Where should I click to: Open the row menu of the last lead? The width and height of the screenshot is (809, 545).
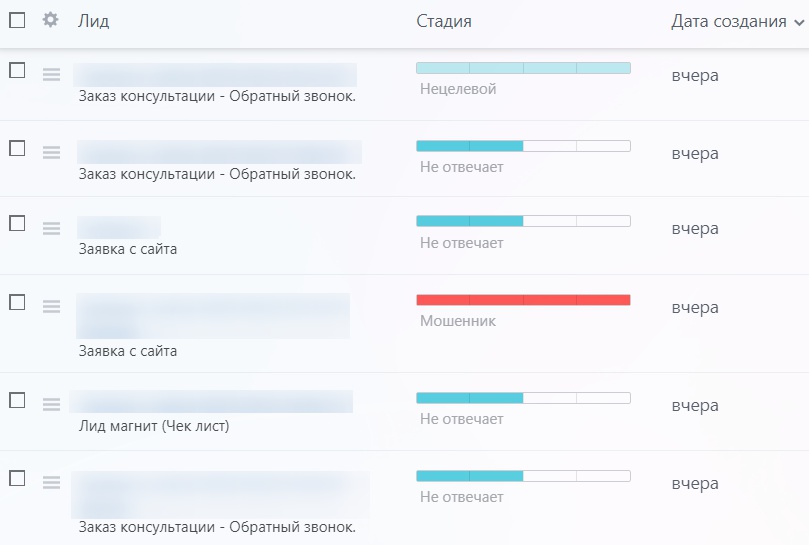(x=52, y=482)
